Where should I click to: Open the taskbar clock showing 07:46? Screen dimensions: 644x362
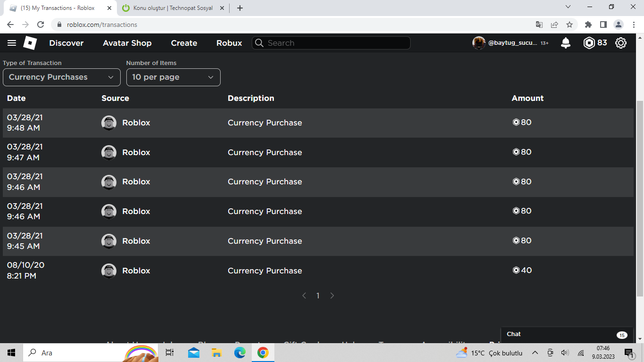(x=603, y=353)
